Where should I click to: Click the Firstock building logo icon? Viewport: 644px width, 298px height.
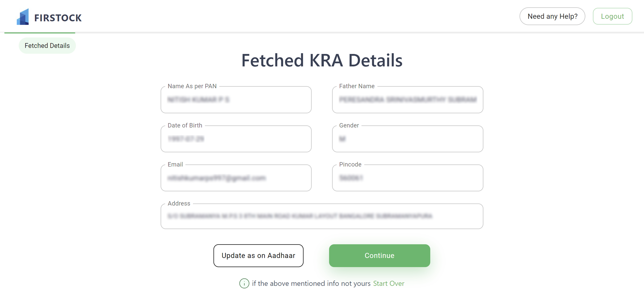(x=23, y=17)
